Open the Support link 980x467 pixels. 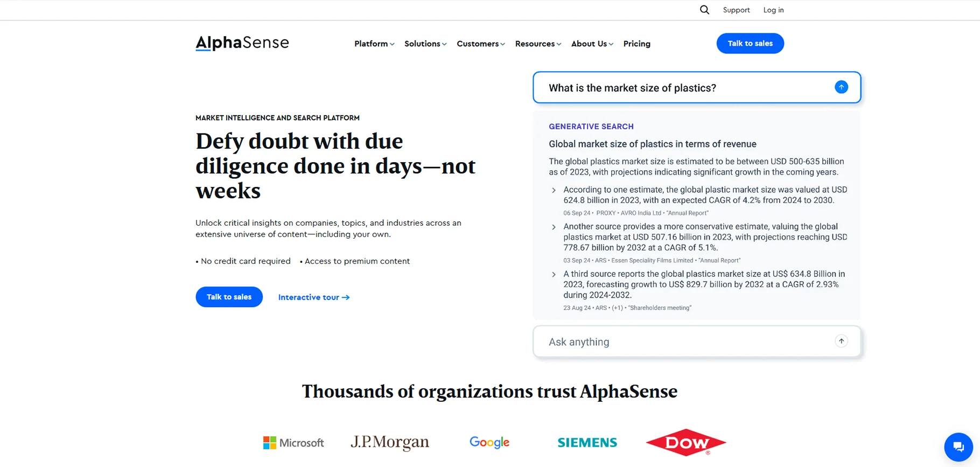pos(736,10)
